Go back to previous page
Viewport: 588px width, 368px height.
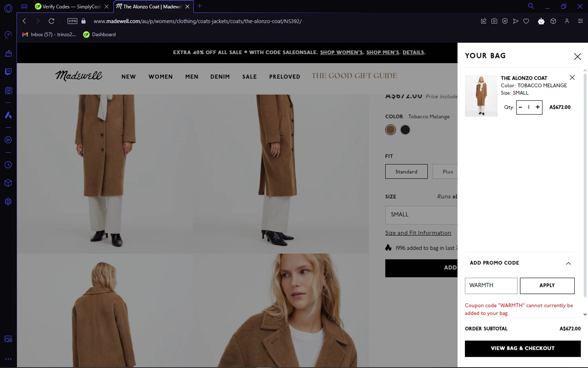(x=24, y=21)
